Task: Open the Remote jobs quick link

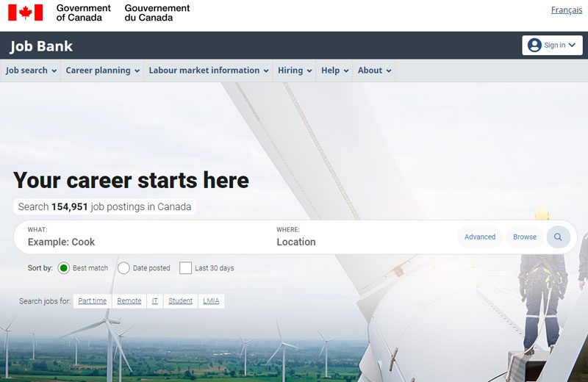Action: (129, 301)
